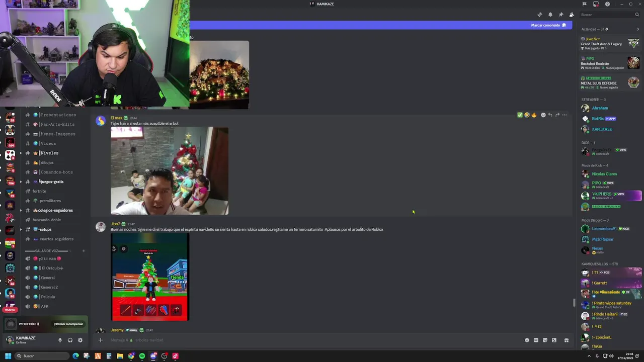The image size is (644, 362).
Task: Show pinned messages via pin icon
Action: point(561,15)
